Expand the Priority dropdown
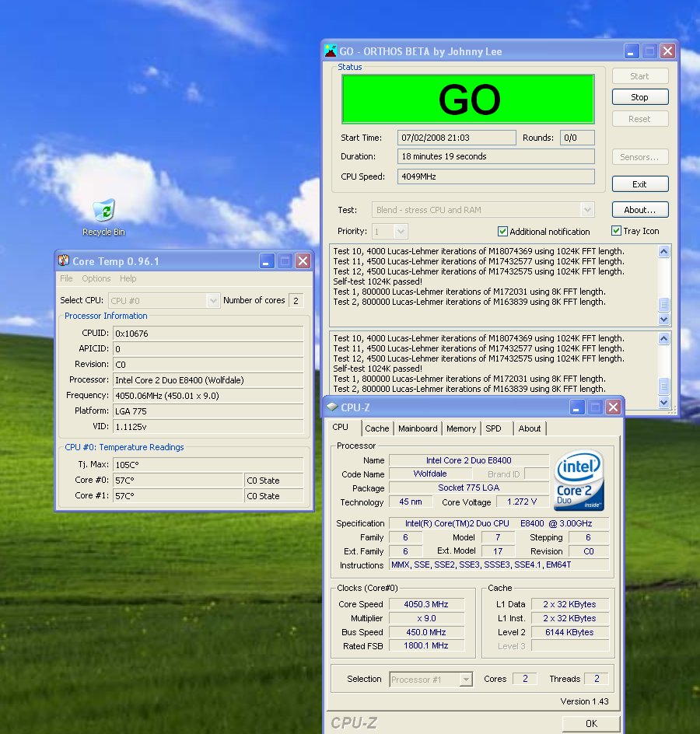The height and width of the screenshot is (734, 700). 401,232
